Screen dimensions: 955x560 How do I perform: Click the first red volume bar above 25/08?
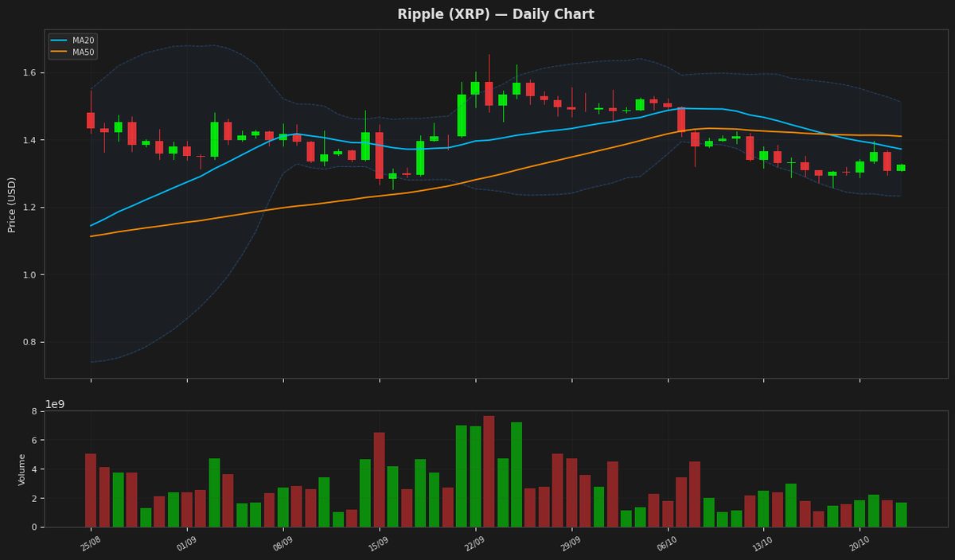click(91, 491)
